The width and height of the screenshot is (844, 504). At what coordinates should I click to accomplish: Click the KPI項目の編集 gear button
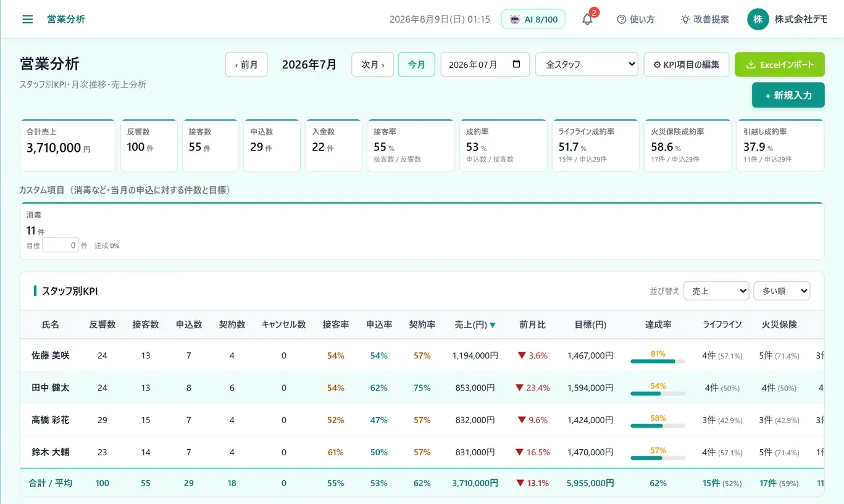(x=686, y=64)
